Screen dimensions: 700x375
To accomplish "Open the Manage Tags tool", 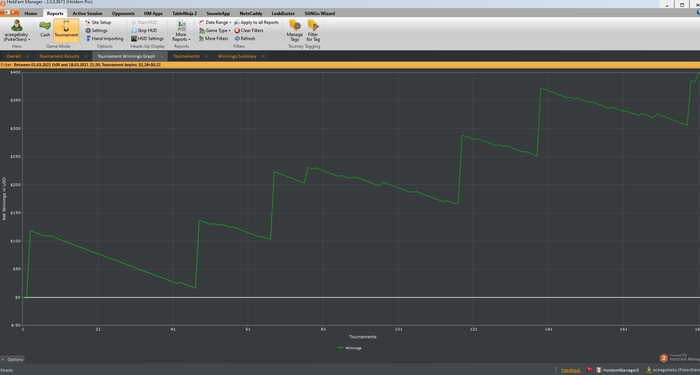I will [x=294, y=30].
